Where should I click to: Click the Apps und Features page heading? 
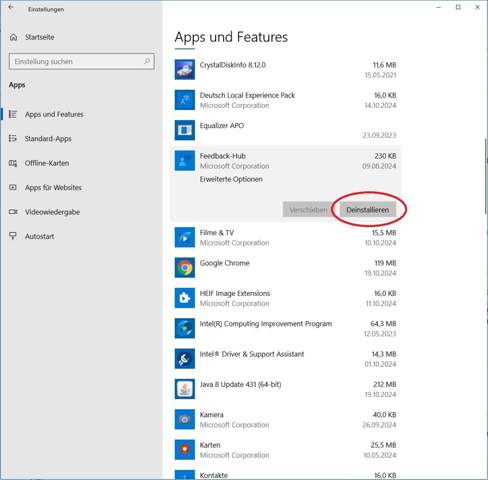231,37
